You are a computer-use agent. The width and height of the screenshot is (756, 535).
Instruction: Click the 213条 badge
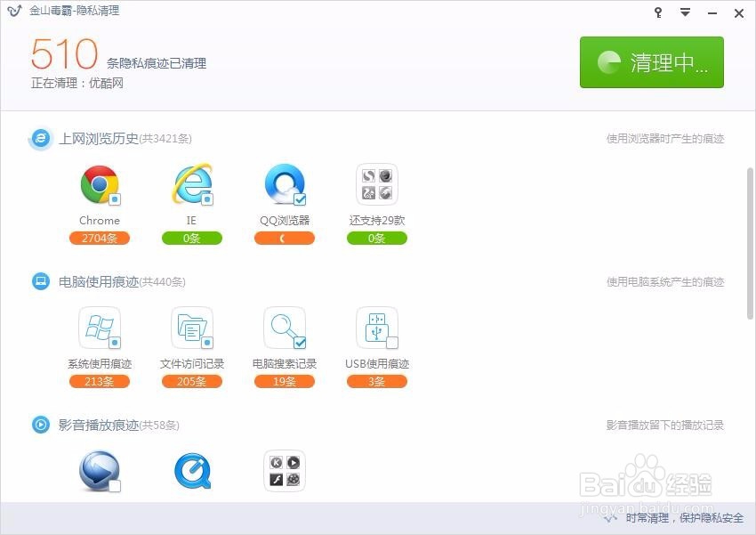point(100,381)
